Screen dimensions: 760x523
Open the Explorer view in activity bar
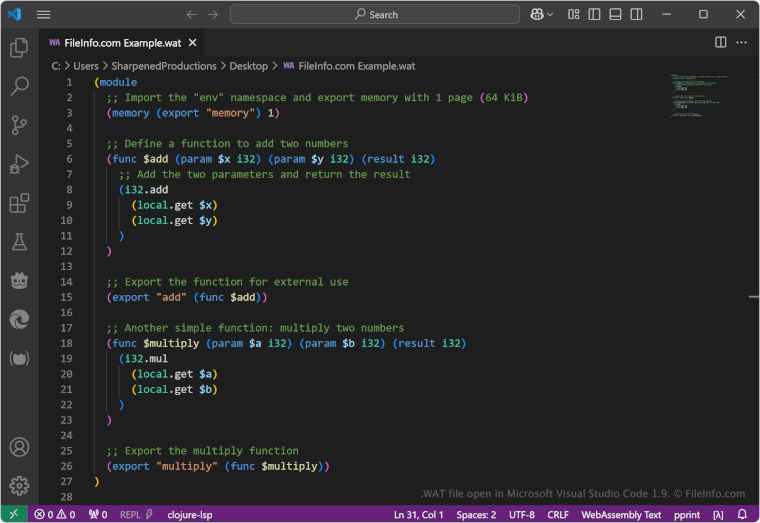[x=19, y=48]
